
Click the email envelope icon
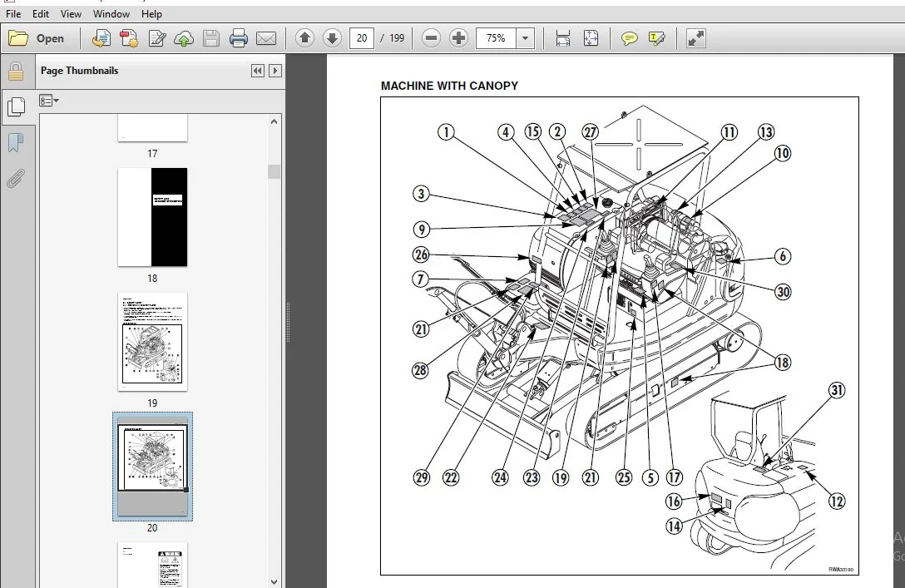(266, 38)
